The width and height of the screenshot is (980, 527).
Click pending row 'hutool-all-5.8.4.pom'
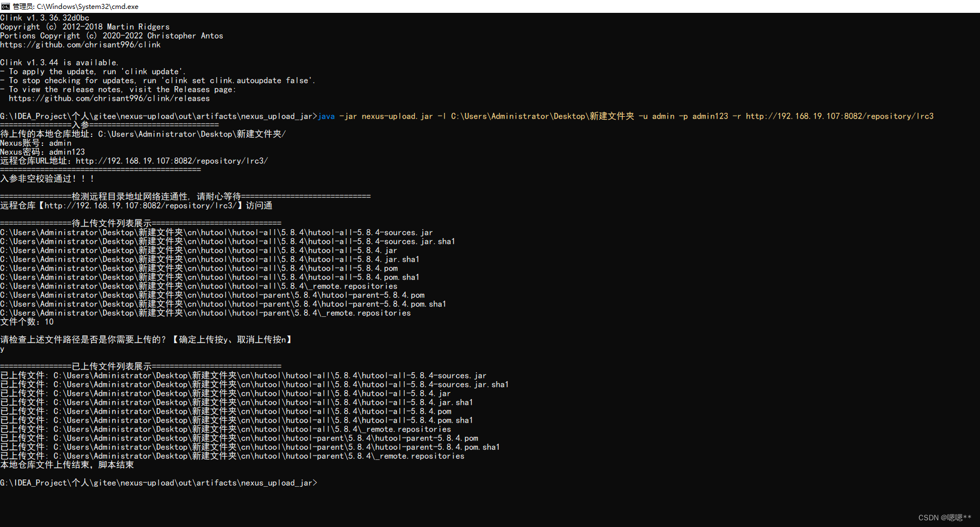pyautogui.click(x=199, y=268)
